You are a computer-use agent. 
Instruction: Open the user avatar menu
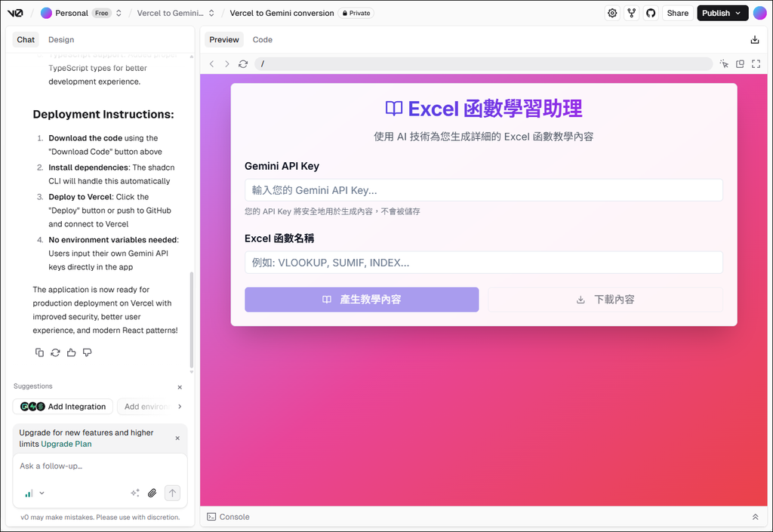click(x=759, y=14)
